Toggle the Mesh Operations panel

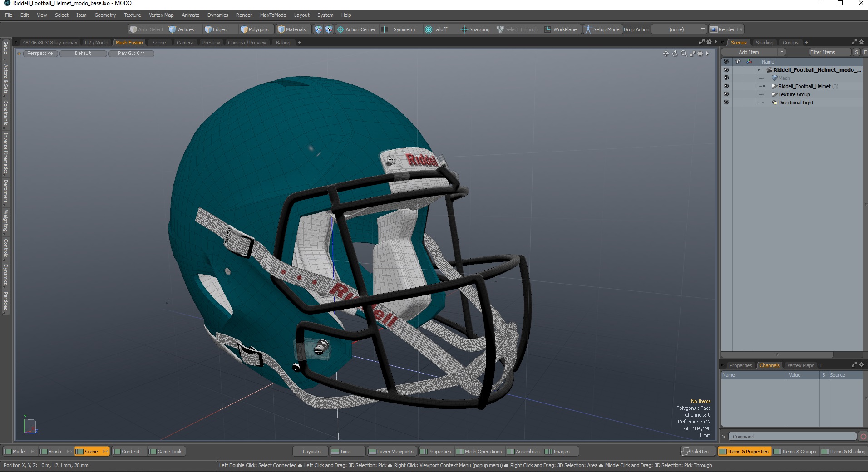[479, 452]
